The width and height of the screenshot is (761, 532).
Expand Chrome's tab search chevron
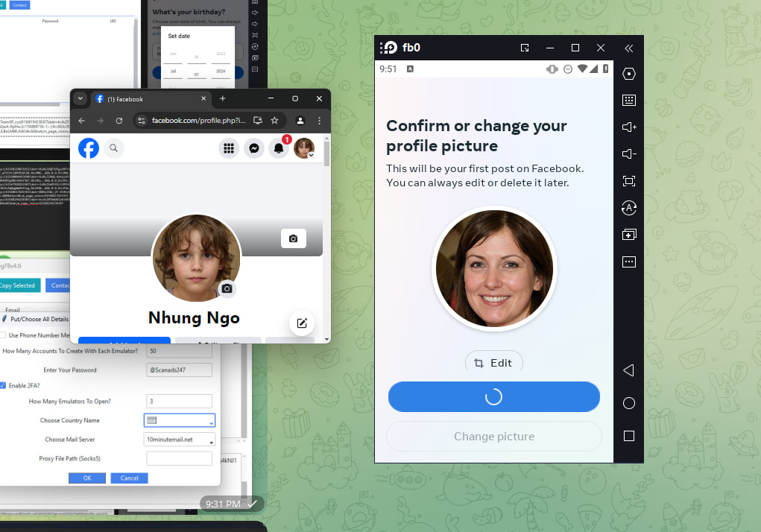click(x=80, y=98)
